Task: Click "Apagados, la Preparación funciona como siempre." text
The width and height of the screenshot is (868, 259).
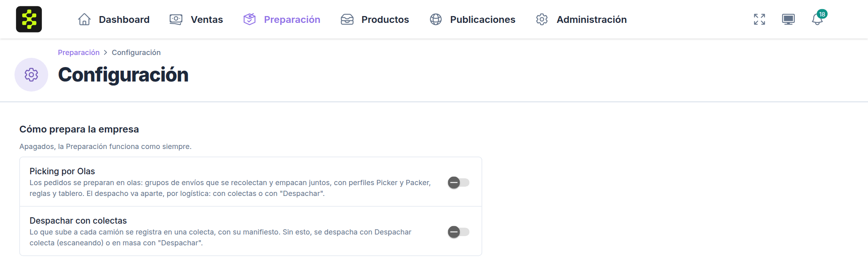Action: tap(105, 147)
